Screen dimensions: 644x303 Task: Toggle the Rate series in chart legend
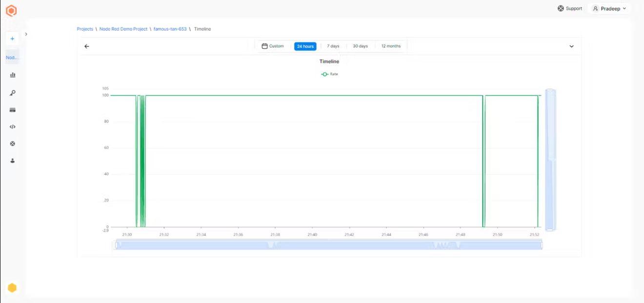tap(329, 74)
